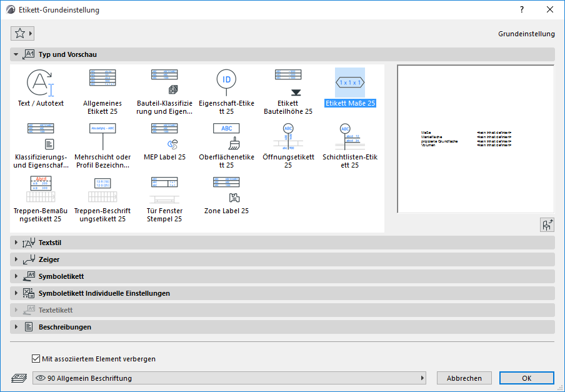Image resolution: width=565 pixels, height=392 pixels.
Task: Expand the Symboletikett Individuelle Einstellungen panel
Action: [x=104, y=293]
